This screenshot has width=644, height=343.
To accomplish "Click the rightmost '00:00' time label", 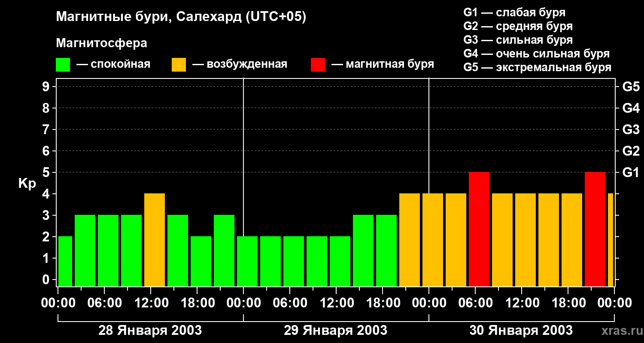I will pyautogui.click(x=614, y=303).
